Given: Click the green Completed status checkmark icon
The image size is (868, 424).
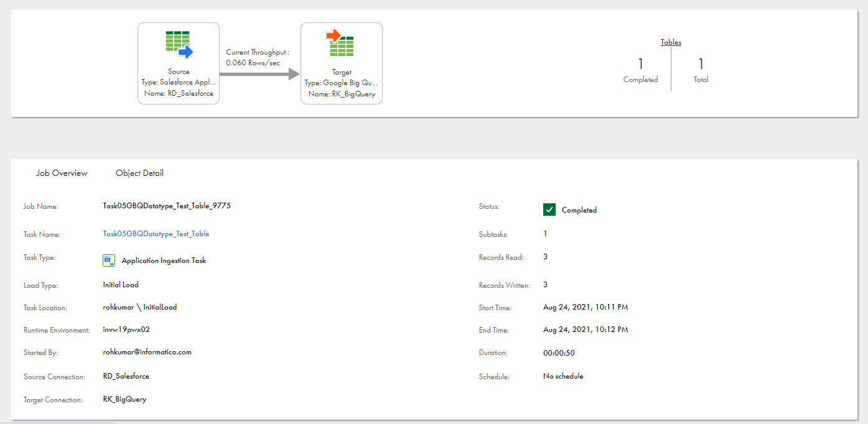Looking at the screenshot, I should [x=549, y=210].
